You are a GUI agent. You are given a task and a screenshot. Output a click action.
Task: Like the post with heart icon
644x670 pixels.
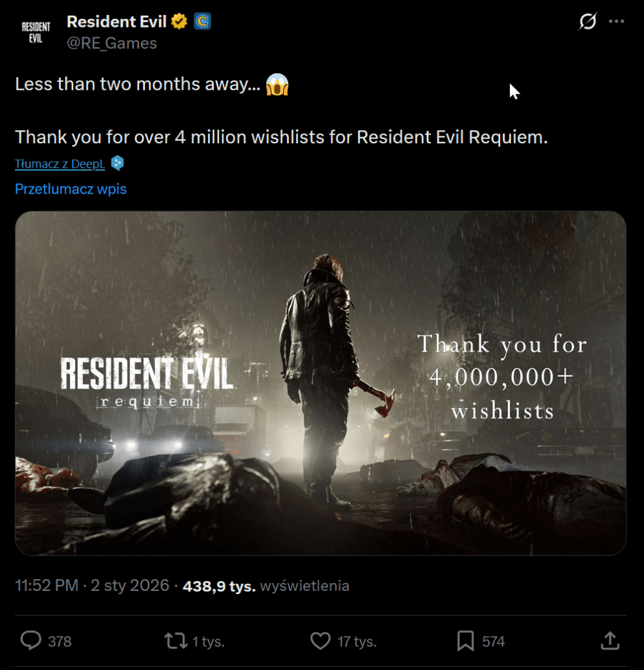[320, 641]
